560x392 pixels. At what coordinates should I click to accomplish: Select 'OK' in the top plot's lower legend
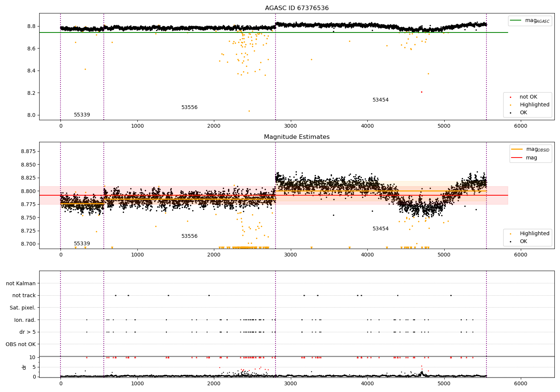point(523,113)
